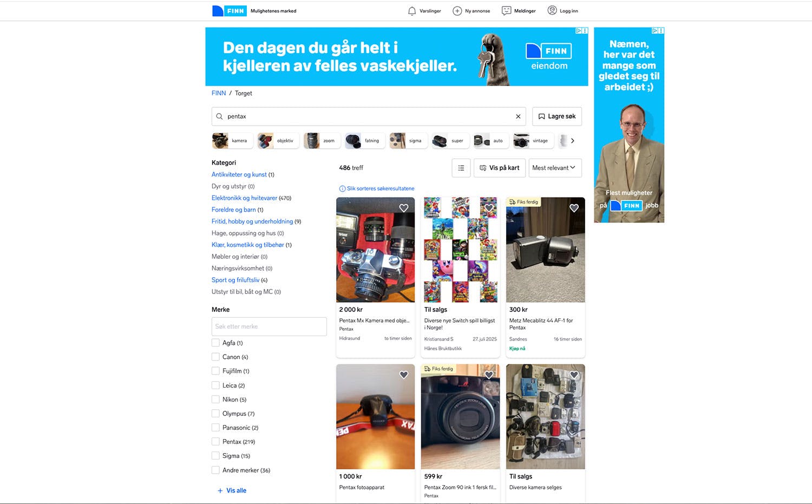Open Fritid, hobby og underholdning category
The width and height of the screenshot is (812, 504).
coord(252,221)
